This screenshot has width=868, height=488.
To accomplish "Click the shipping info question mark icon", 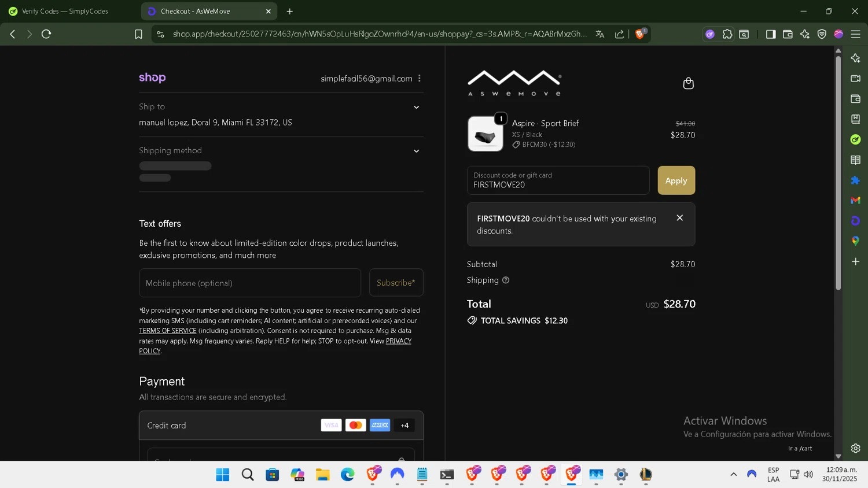I will (x=506, y=280).
